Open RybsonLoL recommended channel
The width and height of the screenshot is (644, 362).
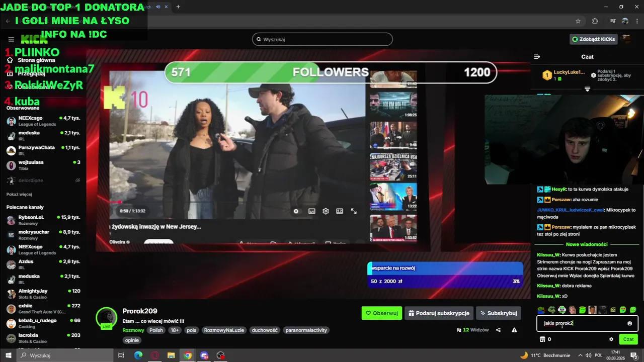point(43,220)
